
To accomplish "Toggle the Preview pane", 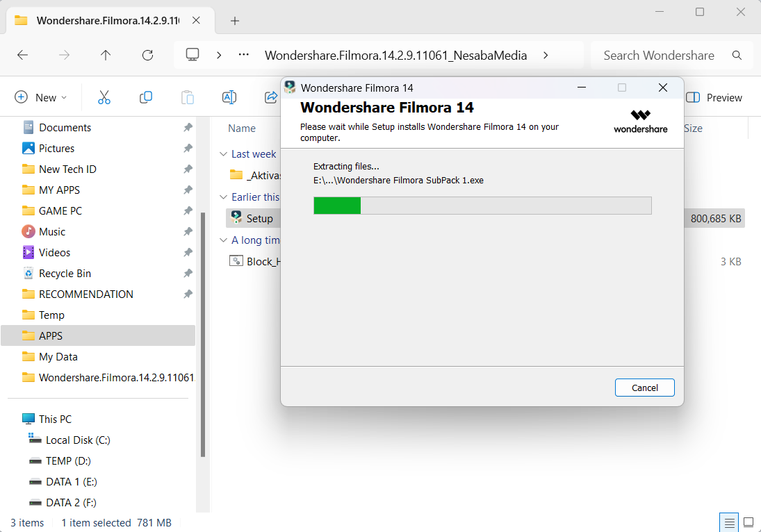I will tap(714, 97).
